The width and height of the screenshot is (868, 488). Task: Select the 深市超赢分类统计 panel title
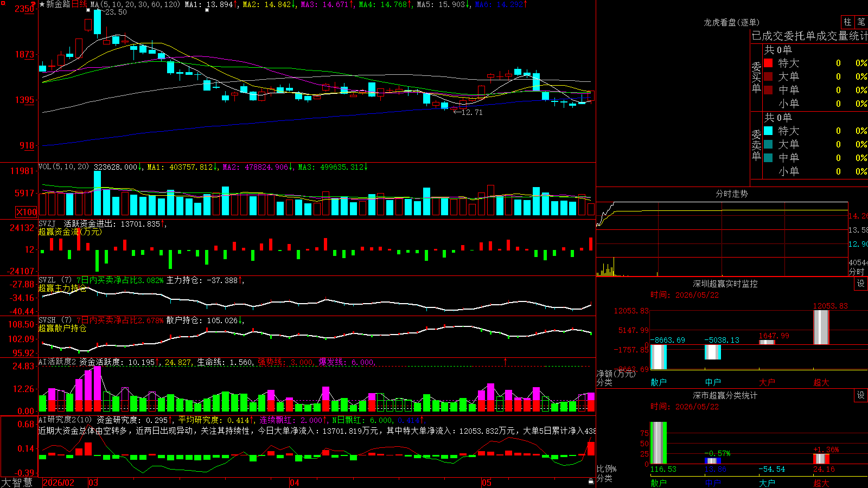(x=725, y=395)
